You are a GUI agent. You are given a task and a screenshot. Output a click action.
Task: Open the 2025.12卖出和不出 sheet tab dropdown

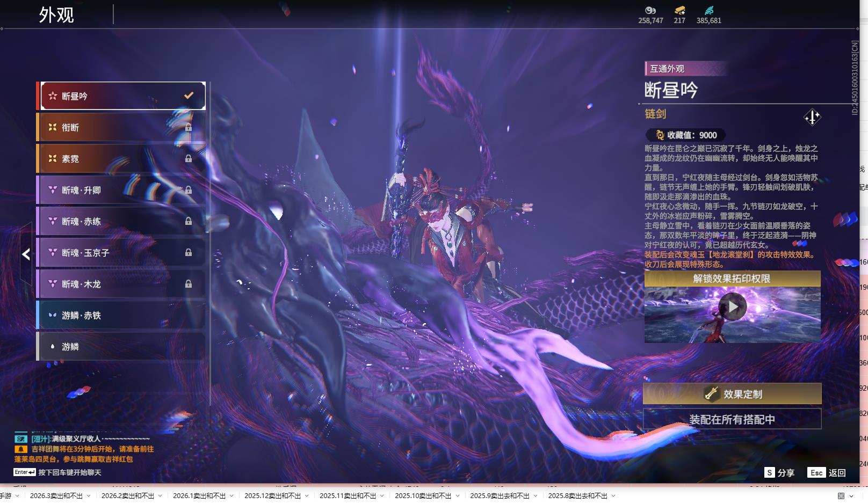307,496
